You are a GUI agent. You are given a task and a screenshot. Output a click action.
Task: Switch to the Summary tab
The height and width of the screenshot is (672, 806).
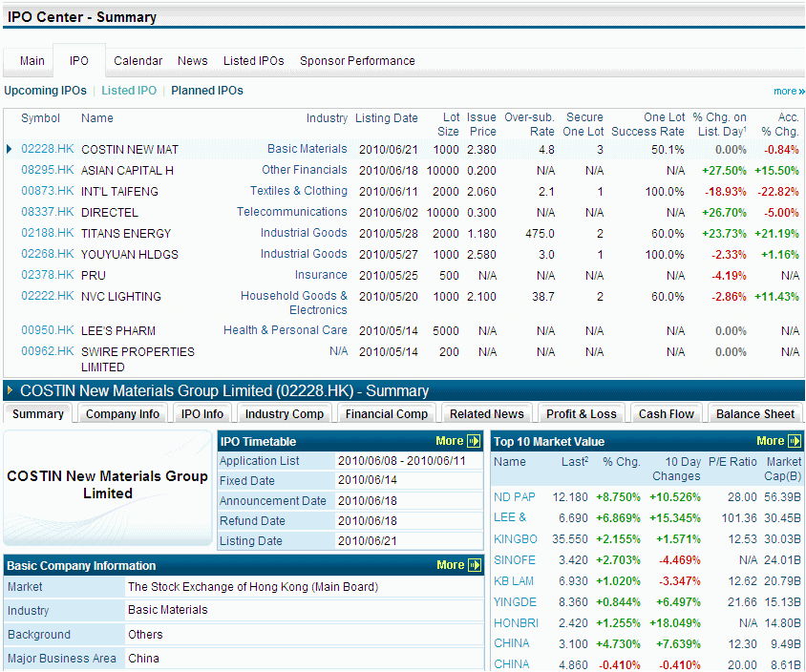tap(37, 414)
